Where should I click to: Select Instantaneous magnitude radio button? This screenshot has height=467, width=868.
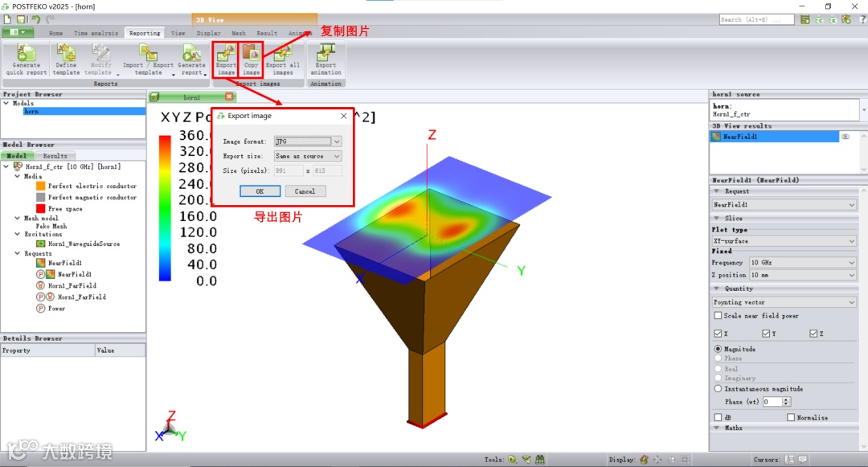[x=718, y=388]
